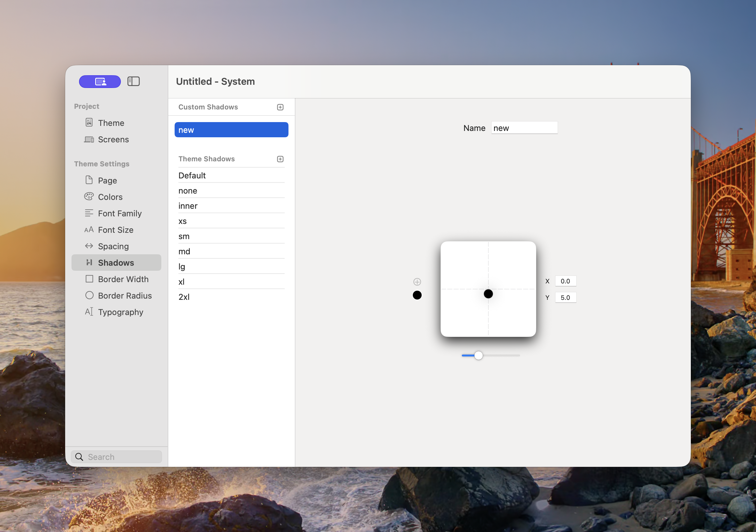756x532 pixels.
Task: Click the purple screen preview button
Action: click(100, 81)
